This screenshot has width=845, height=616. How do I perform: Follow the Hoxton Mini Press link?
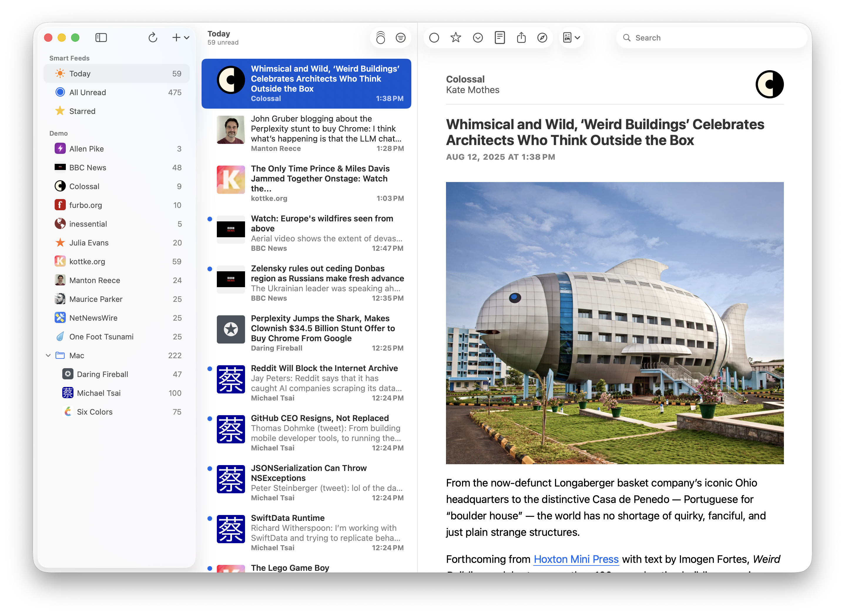point(576,559)
